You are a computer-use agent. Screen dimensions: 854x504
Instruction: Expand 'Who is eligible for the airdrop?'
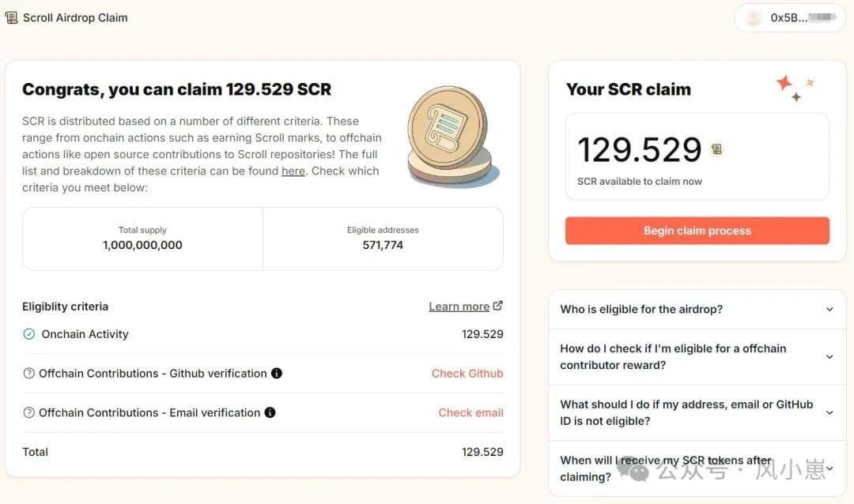(x=697, y=309)
